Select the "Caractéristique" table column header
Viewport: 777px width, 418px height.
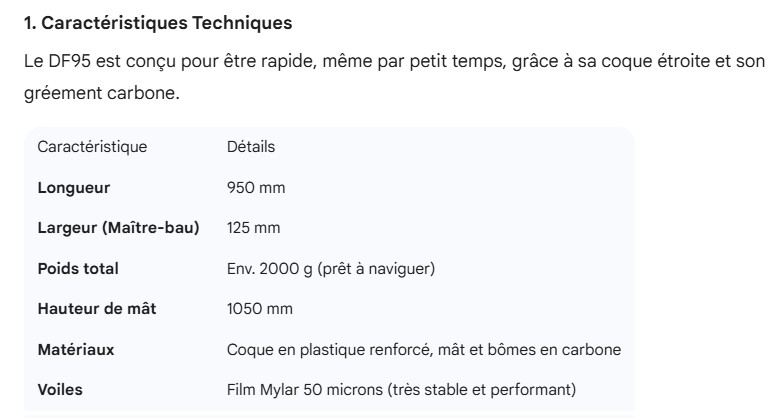(x=92, y=147)
